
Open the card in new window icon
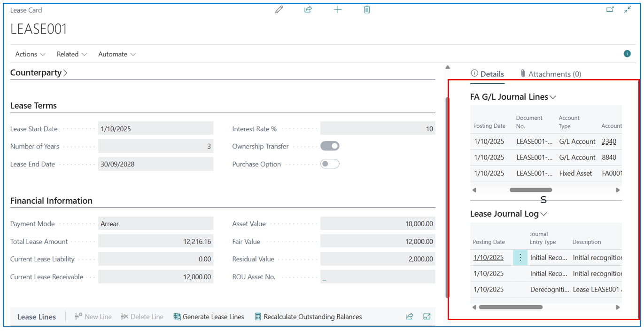pos(610,9)
